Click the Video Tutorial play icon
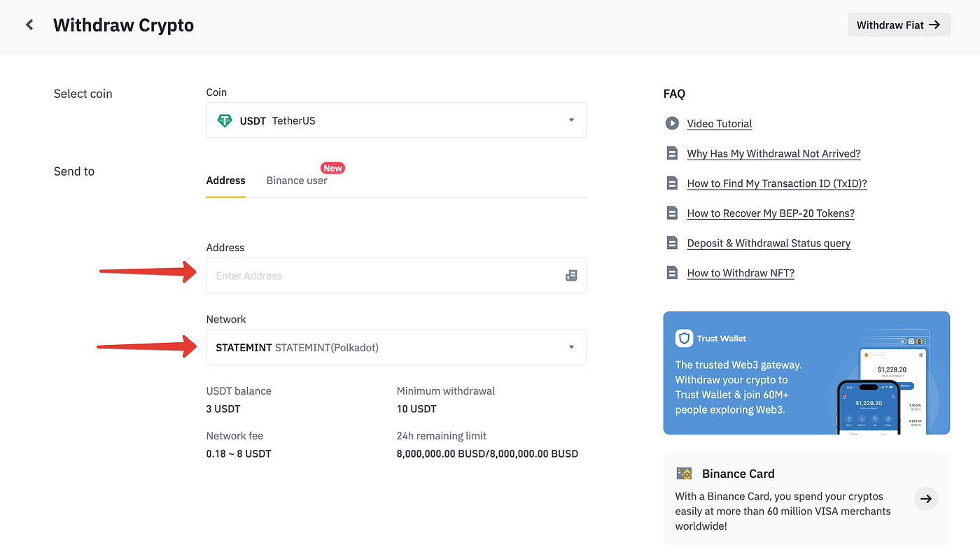This screenshot has height=557, width=980. 672,123
